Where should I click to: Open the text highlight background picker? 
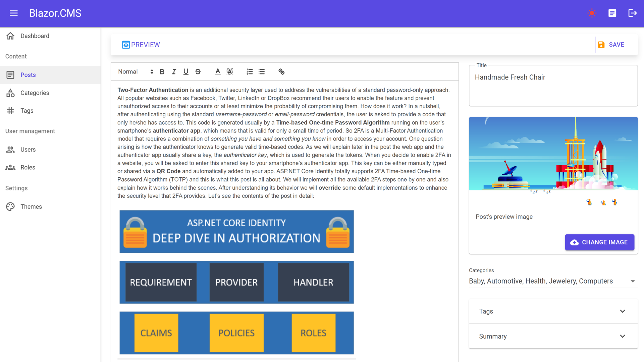click(230, 72)
